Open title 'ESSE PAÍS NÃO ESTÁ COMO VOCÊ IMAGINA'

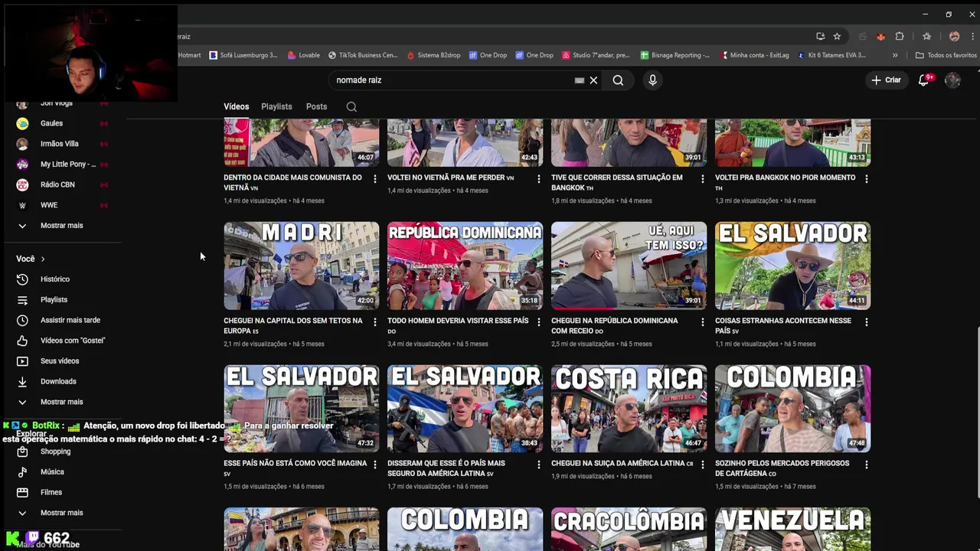(295, 468)
